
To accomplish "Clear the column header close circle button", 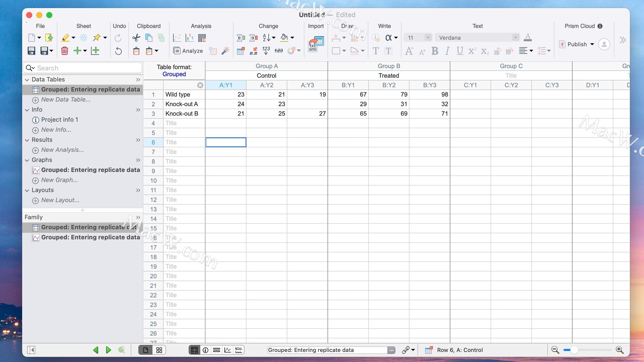I will 200,85.
